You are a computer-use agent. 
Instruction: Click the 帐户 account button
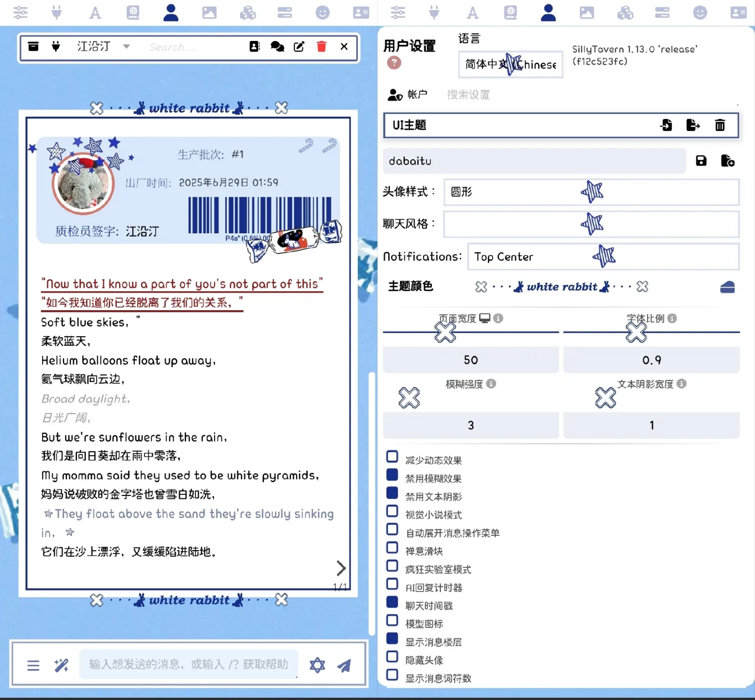[x=408, y=95]
